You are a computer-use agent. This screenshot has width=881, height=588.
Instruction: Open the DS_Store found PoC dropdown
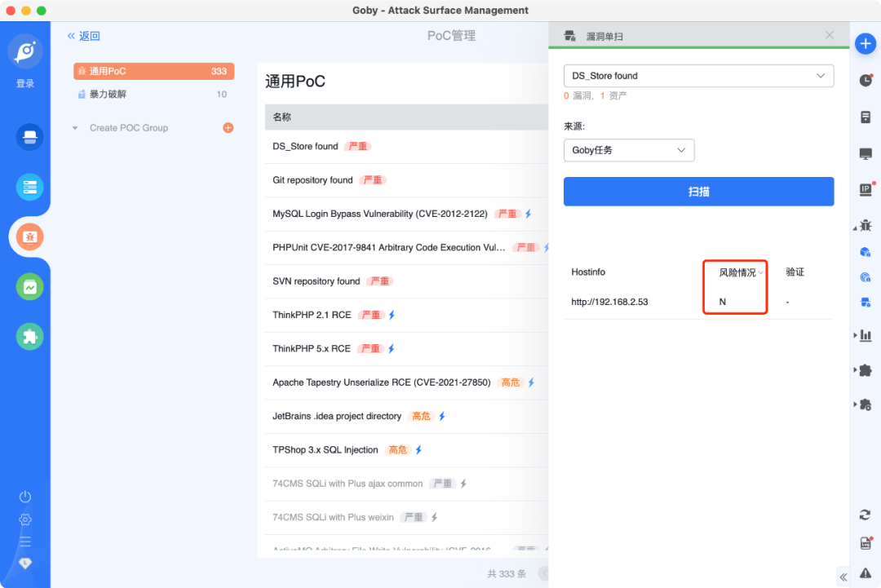click(x=698, y=76)
